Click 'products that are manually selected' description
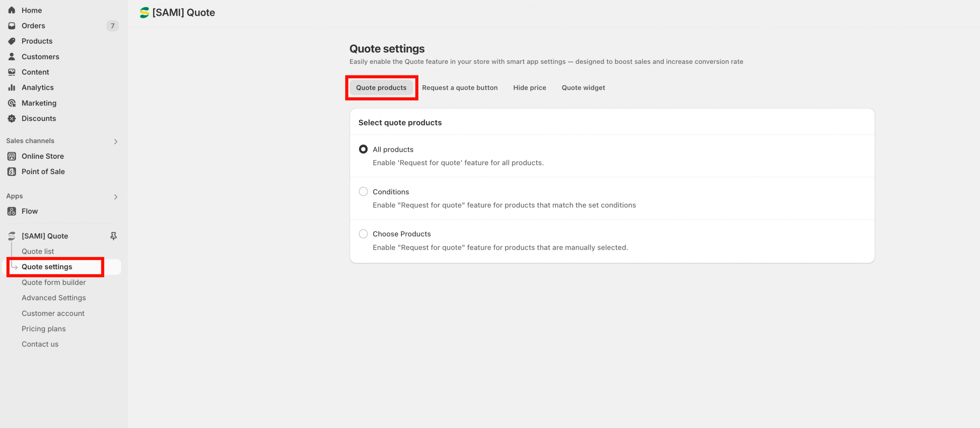 click(x=500, y=247)
